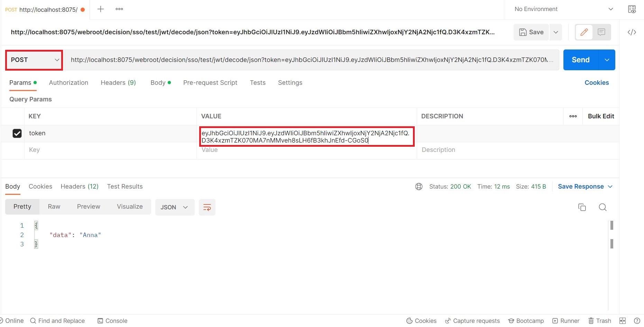Switch to edit (pencil) build mode
The image size is (644, 327).
(x=584, y=32)
